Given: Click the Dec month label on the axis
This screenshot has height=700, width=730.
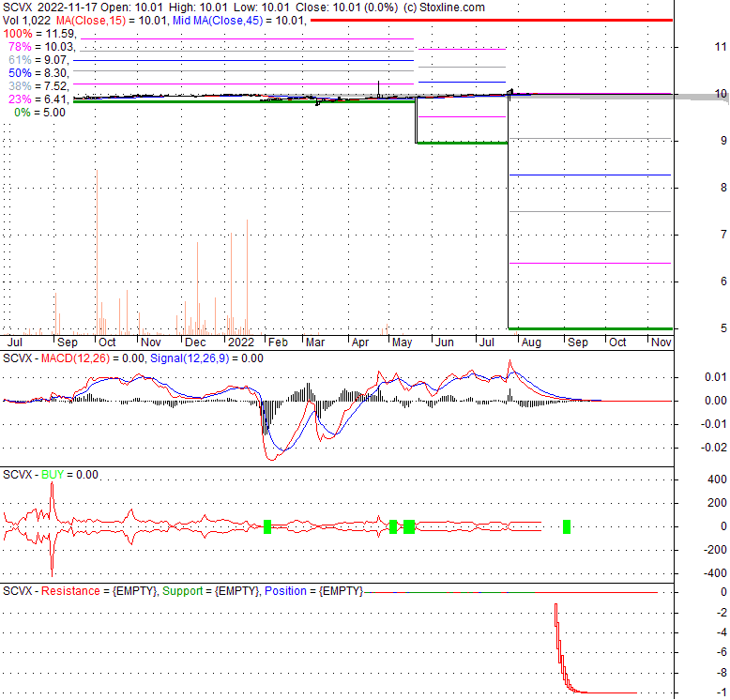Looking at the screenshot, I should click(x=195, y=342).
